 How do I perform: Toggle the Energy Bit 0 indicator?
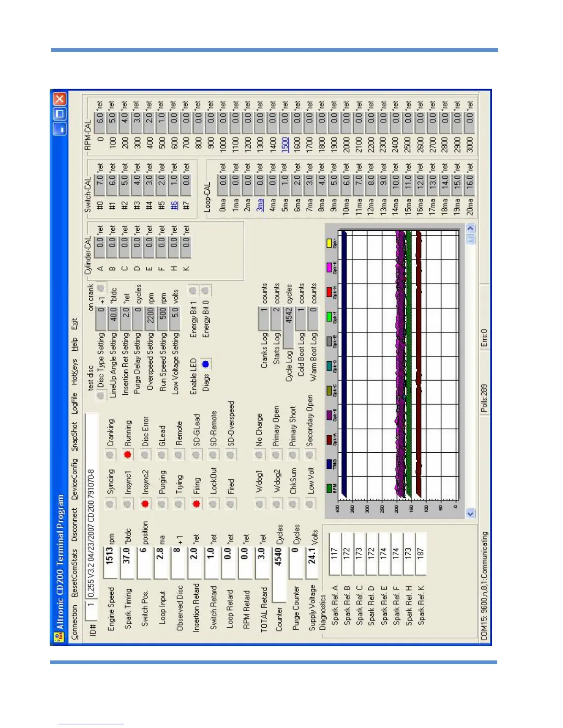206,290
